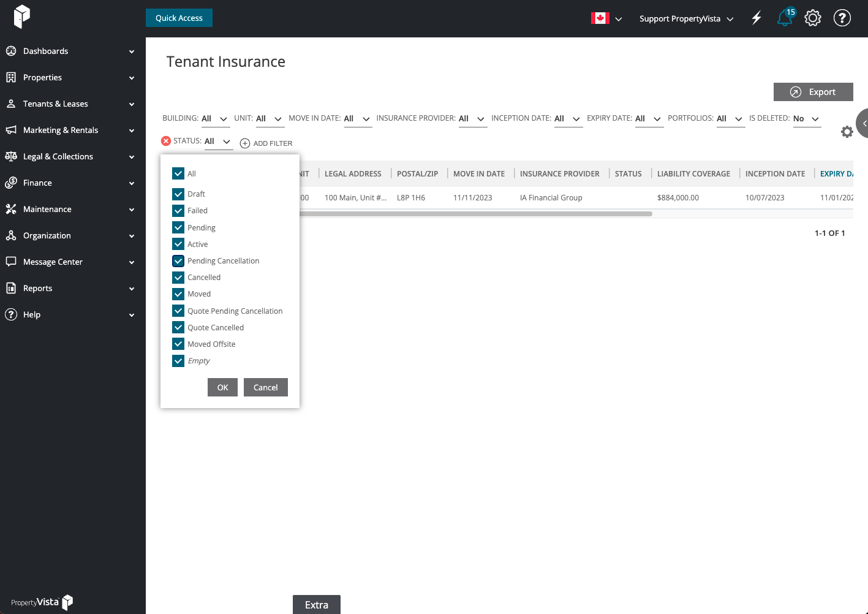Remove the Status filter with red X

(x=166, y=141)
